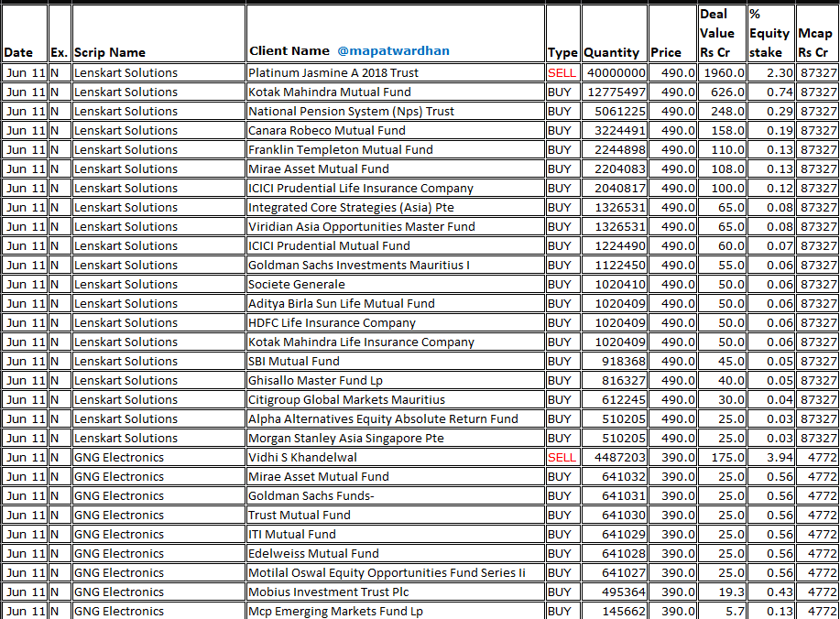Image resolution: width=840 pixels, height=619 pixels.
Task: Select 'Platinum Jasmine A 2018 Trust' cell
Action: coord(396,73)
